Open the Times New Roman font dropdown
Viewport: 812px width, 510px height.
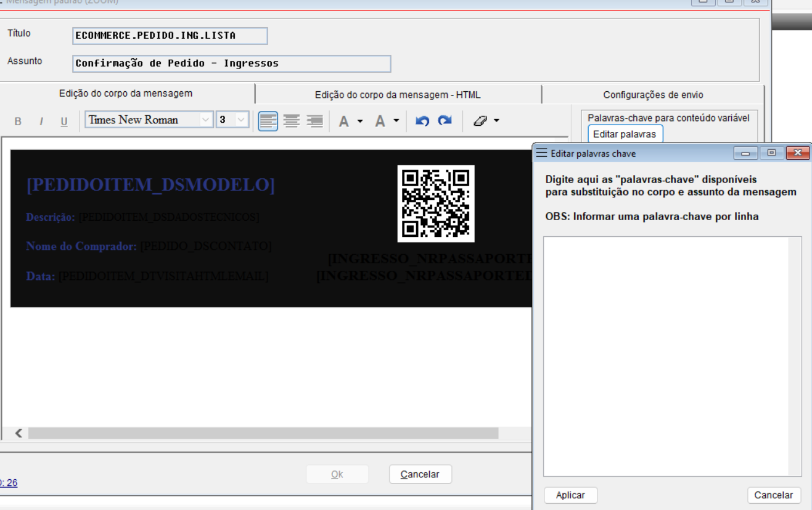click(206, 120)
